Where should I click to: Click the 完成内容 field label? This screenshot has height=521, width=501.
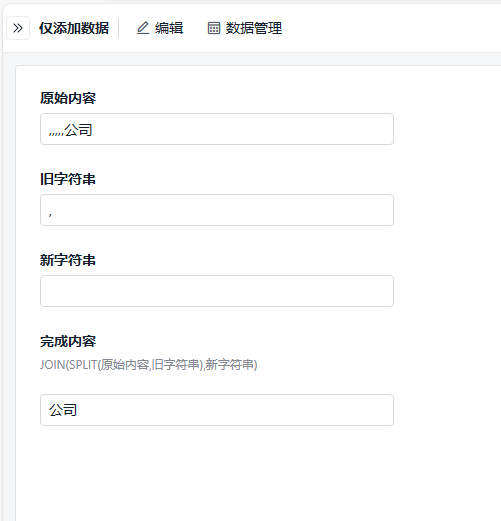point(68,341)
